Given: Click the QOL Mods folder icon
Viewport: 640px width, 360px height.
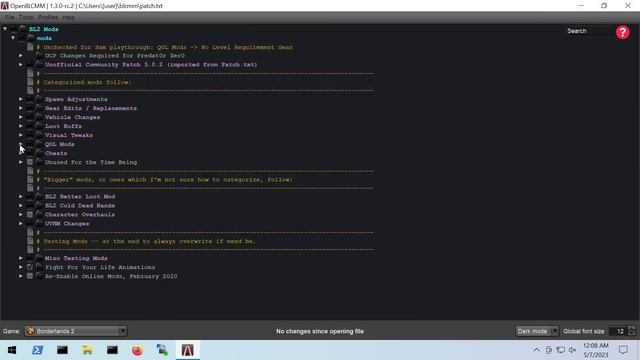Looking at the screenshot, I should click(39, 144).
